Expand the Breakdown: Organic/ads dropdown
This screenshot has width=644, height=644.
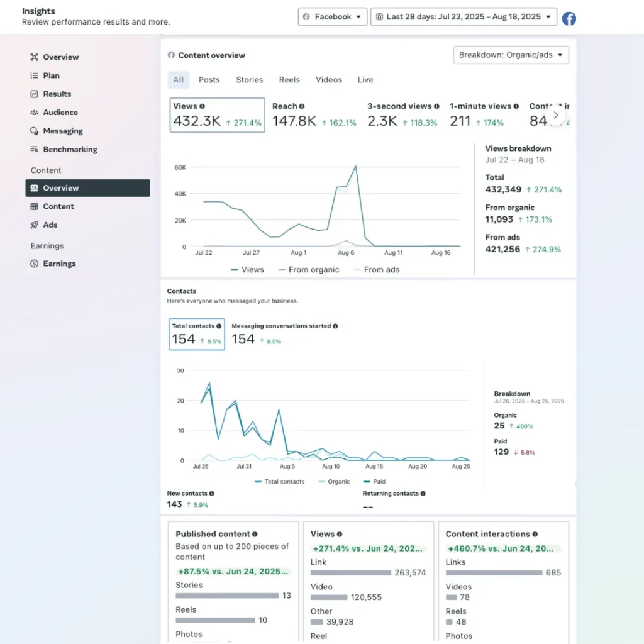511,55
